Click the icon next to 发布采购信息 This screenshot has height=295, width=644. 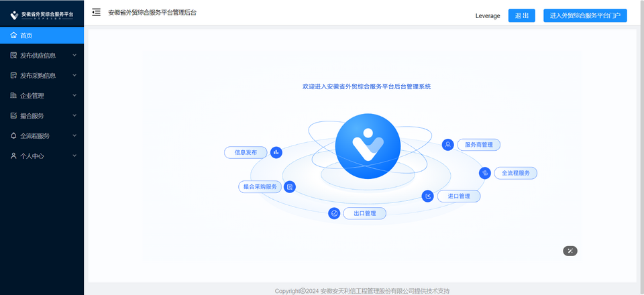(13, 76)
